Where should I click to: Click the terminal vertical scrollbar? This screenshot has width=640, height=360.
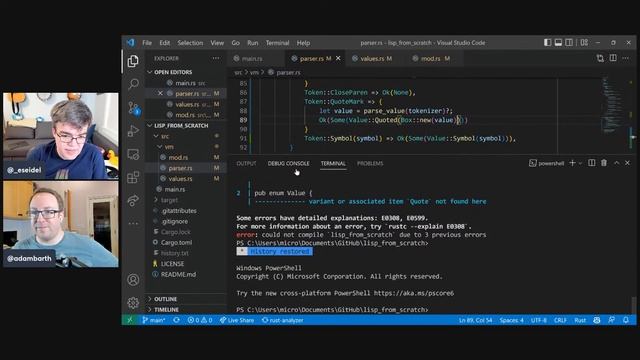click(x=633, y=305)
